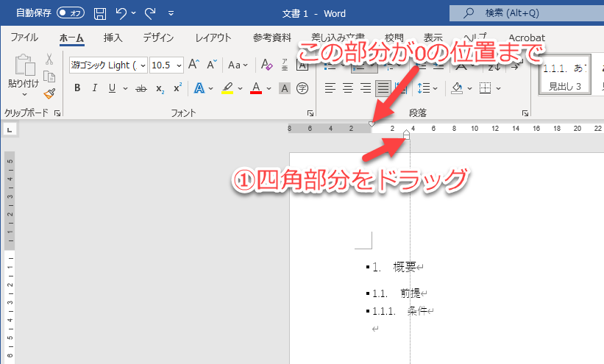Image resolution: width=604 pixels, height=364 pixels.
Task: Open font dialog via フォント group launcher
Action: pyautogui.click(x=310, y=113)
